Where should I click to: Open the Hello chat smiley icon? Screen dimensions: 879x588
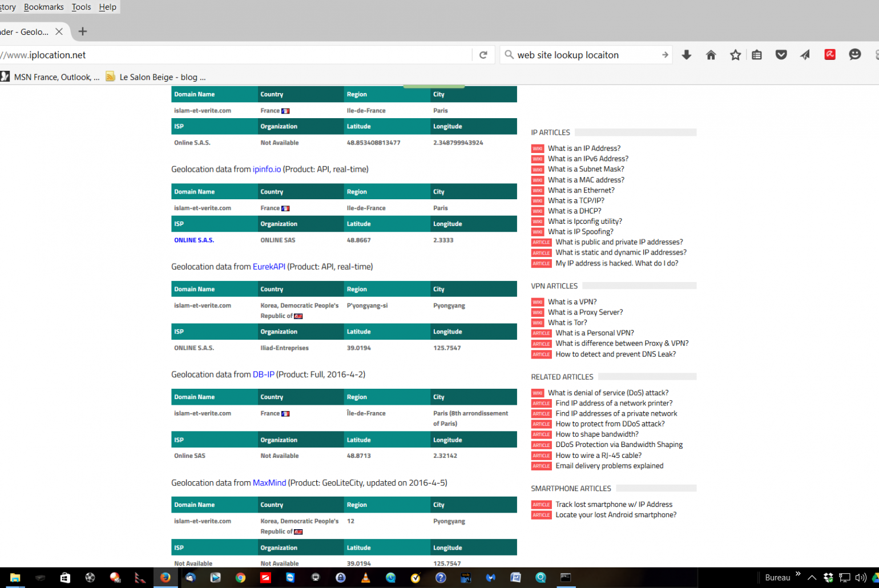pos(854,55)
